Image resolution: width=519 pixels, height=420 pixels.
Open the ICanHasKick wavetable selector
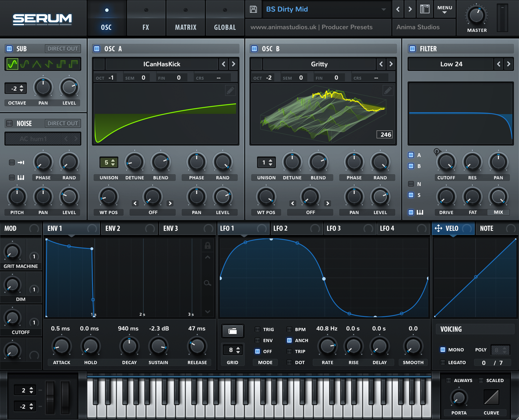162,64
